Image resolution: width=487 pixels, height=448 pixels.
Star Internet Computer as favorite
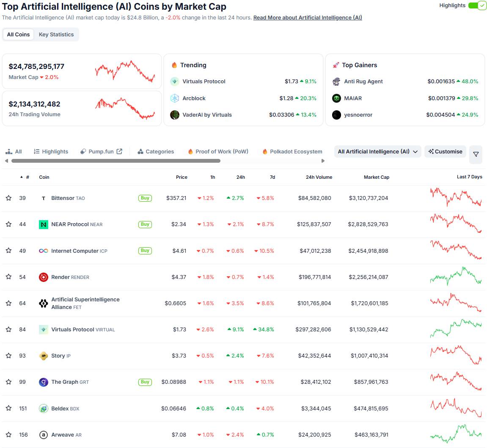click(9, 250)
